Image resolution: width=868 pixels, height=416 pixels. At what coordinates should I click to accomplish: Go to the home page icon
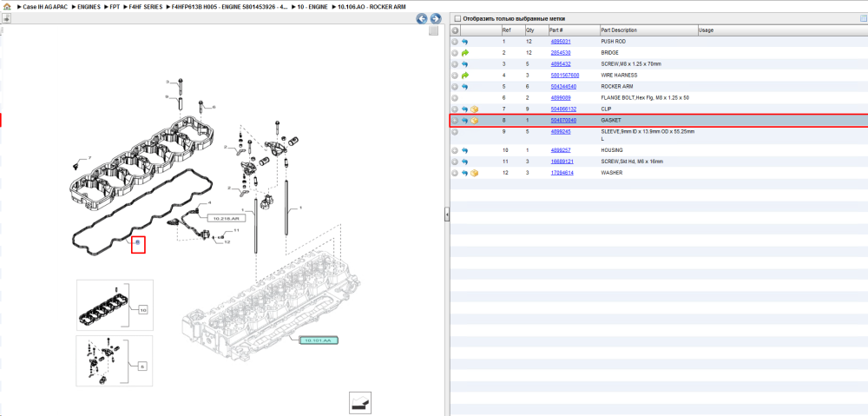pos(7,7)
